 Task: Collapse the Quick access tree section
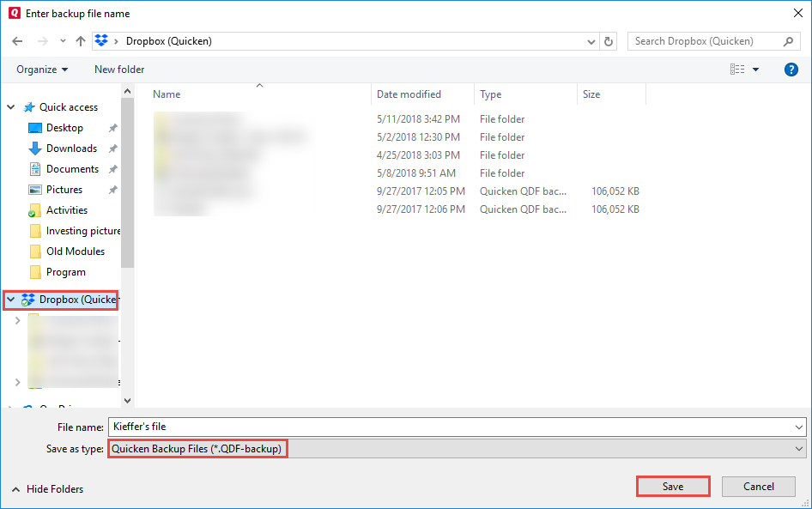(10, 107)
